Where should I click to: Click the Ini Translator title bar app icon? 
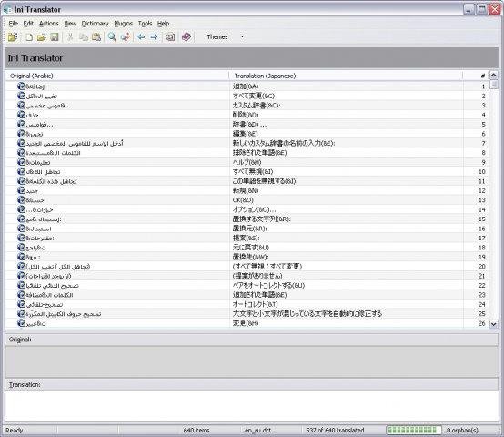[x=7, y=10]
